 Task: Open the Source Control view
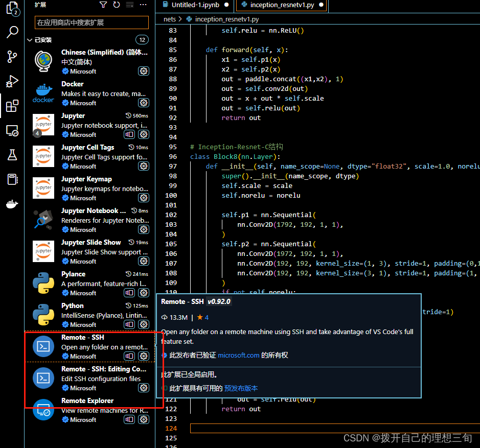(12, 57)
